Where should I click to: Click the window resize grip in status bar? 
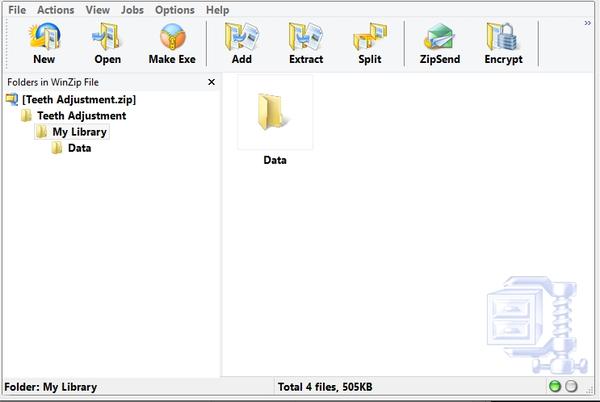point(589,389)
